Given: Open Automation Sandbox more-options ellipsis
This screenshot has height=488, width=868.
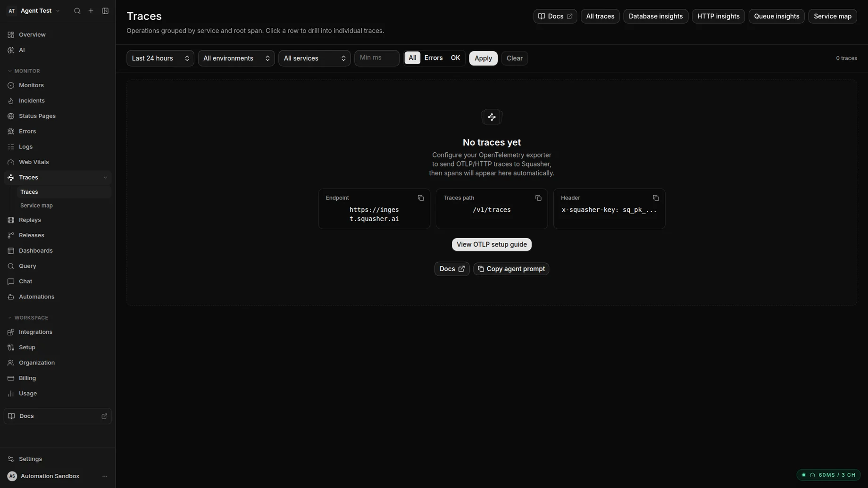Looking at the screenshot, I should 105,476.
